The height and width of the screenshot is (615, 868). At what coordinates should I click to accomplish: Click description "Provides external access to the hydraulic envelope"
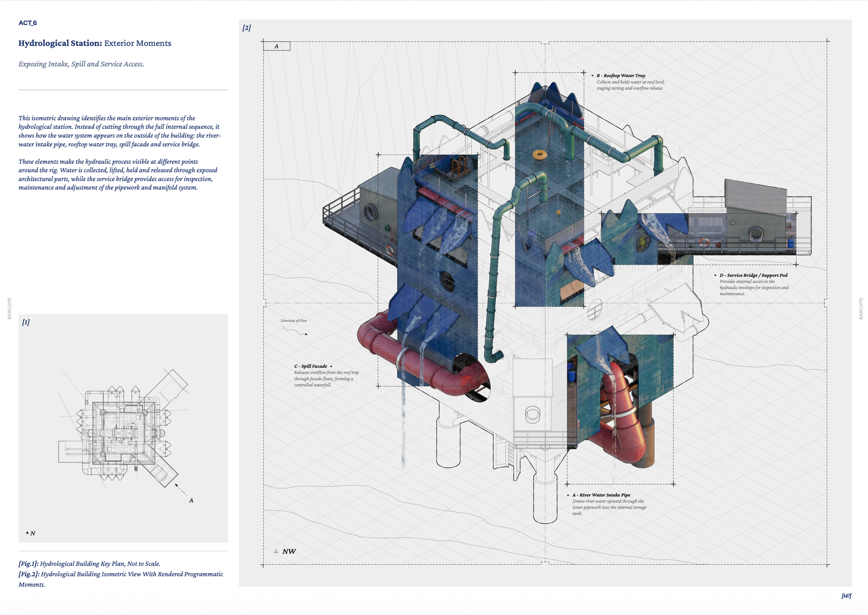coord(754,287)
